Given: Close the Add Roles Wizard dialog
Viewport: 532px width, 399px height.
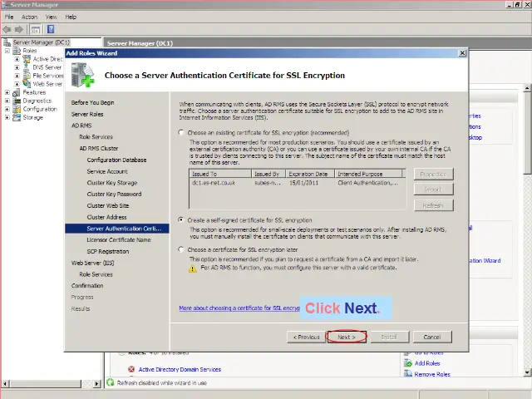Looking at the screenshot, I should coord(462,53).
